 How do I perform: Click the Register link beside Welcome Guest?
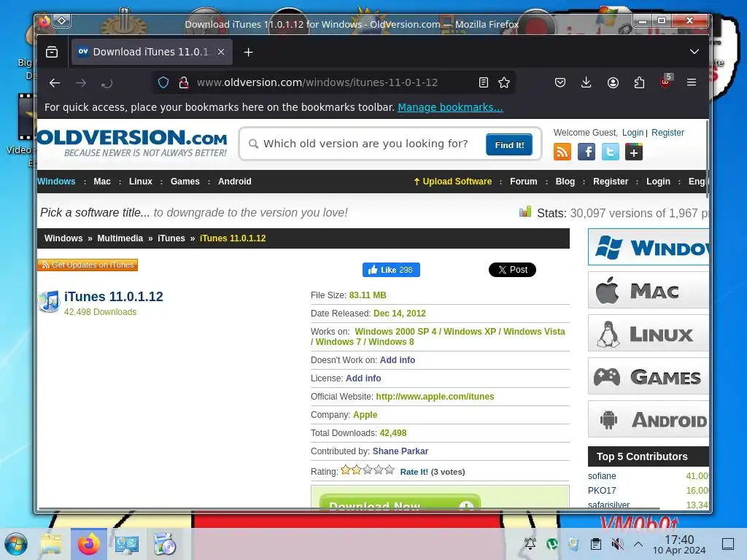[x=667, y=133]
